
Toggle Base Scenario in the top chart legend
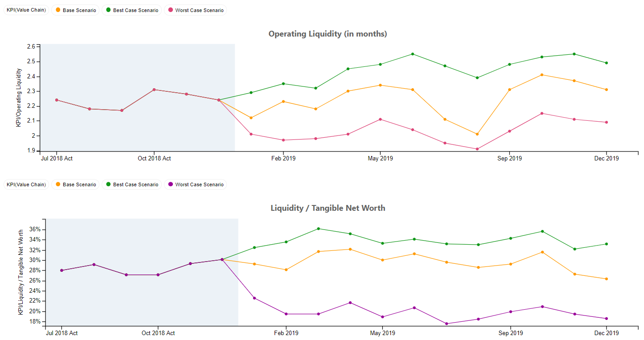(76, 10)
